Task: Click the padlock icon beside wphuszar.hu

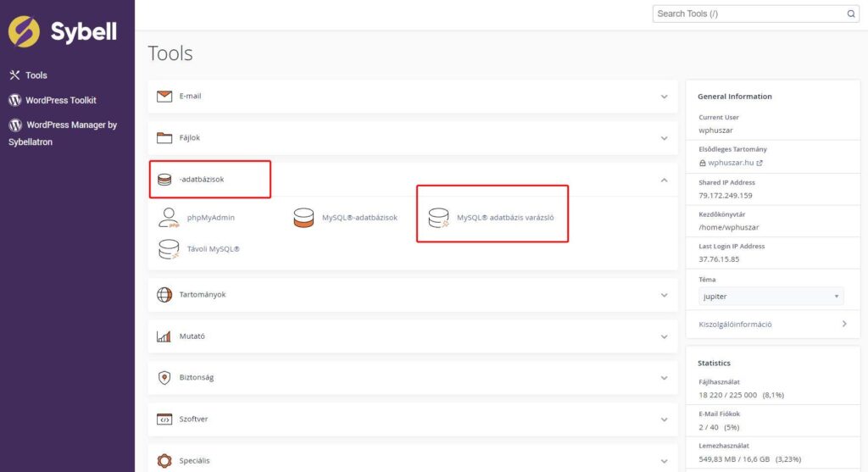Action: pos(702,164)
